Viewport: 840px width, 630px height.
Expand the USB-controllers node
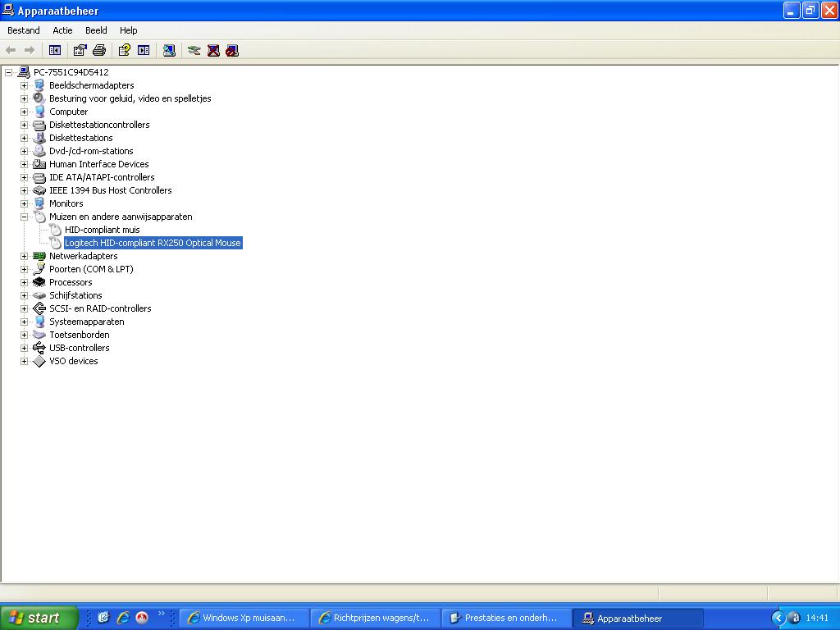(24, 348)
